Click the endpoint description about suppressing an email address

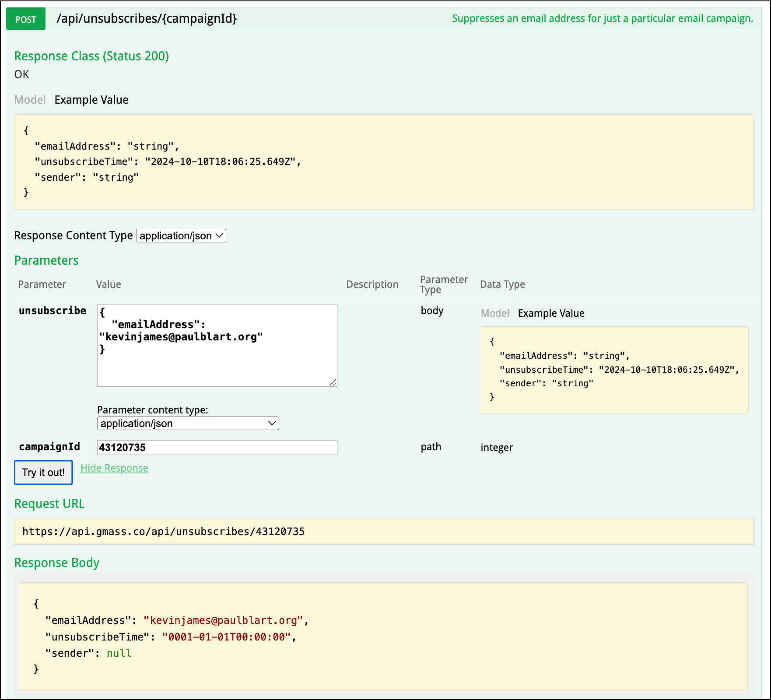click(603, 18)
